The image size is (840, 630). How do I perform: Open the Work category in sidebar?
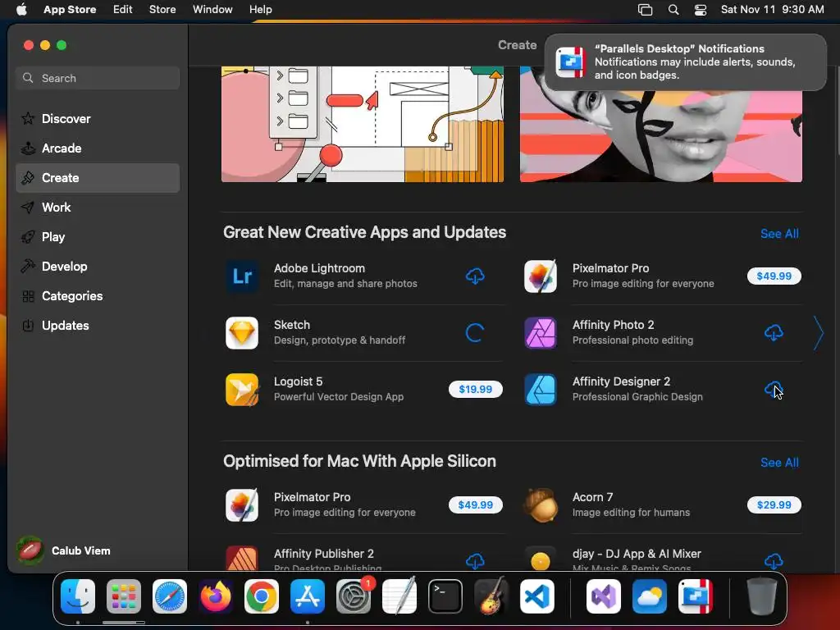(x=98, y=208)
